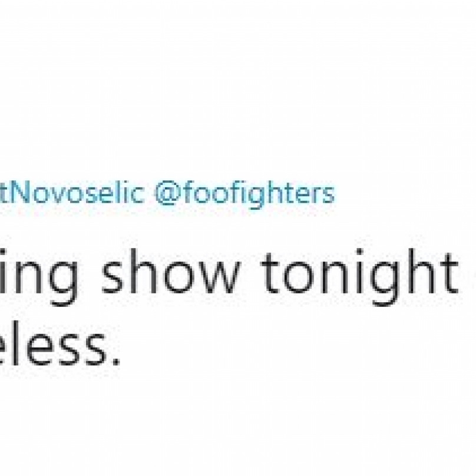The width and height of the screenshot is (476, 476).
Task: Click the word "show" in the tweet
Action: tap(171, 271)
